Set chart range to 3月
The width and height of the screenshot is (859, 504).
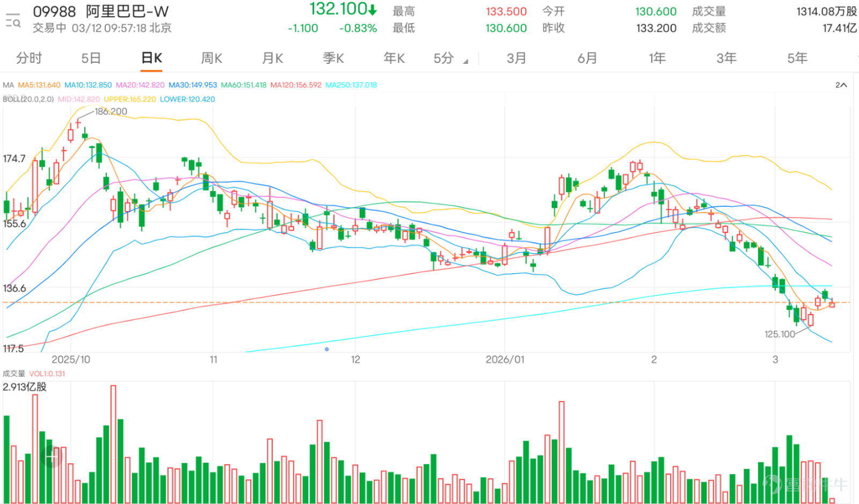tap(516, 58)
